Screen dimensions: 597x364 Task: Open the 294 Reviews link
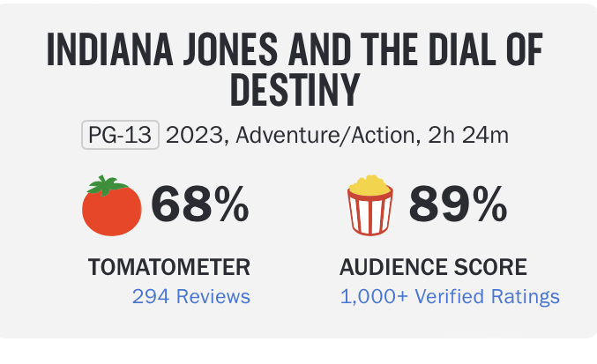[x=190, y=296]
